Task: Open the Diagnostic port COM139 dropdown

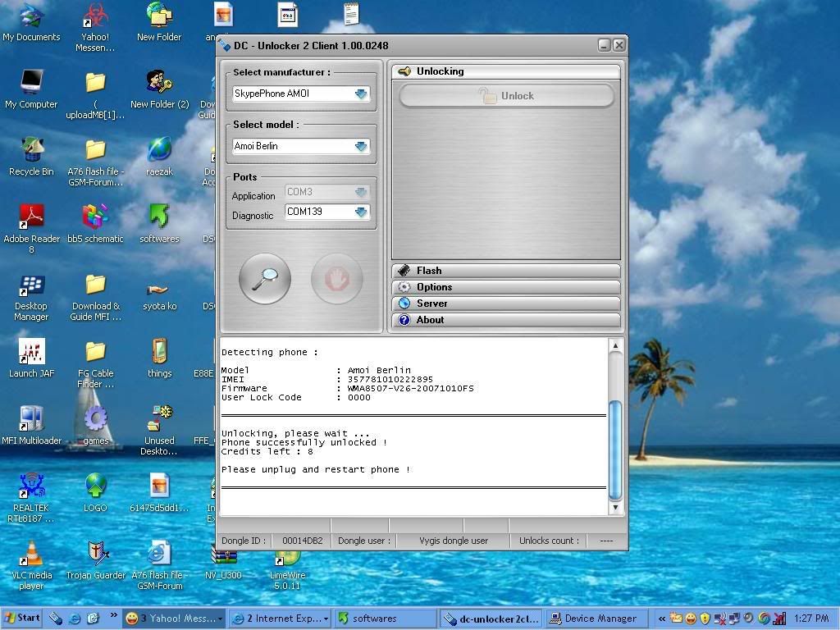Action: point(361,212)
